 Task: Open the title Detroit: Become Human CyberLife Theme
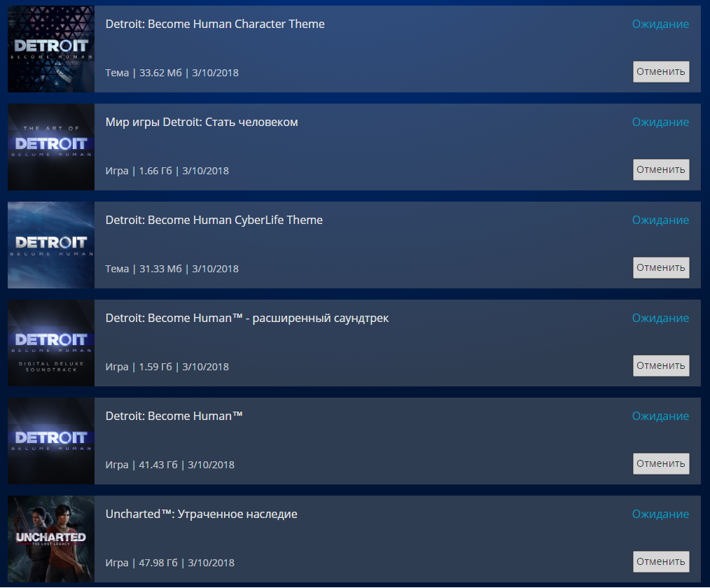point(214,220)
